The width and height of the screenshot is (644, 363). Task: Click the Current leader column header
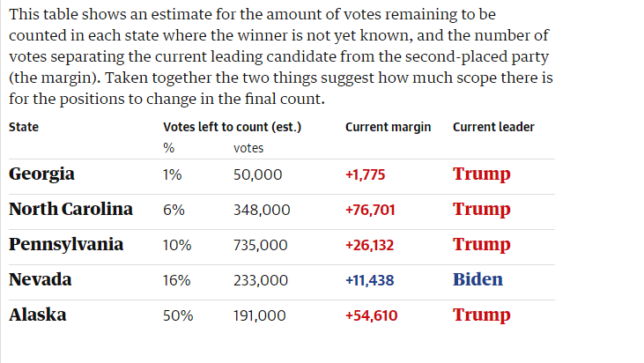pyautogui.click(x=493, y=127)
